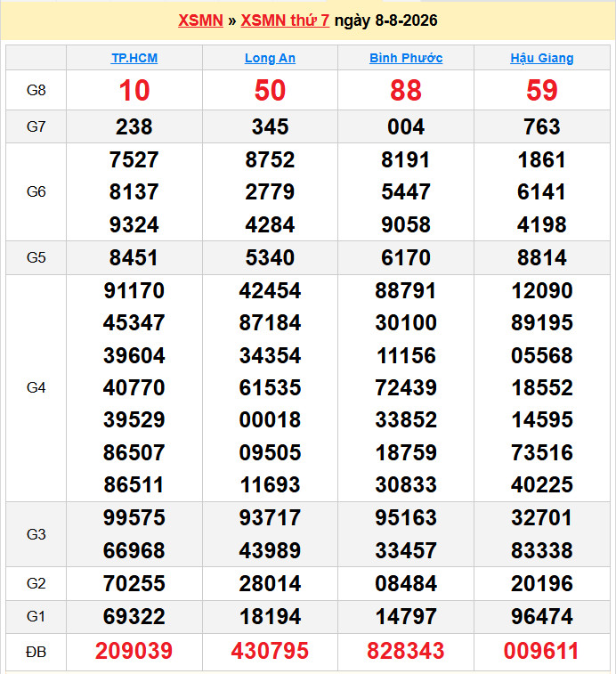The image size is (616, 674).
Task: Click G2 number 20196
Action: (x=541, y=584)
